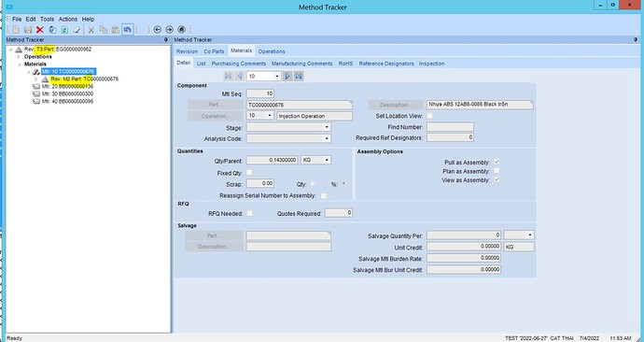The height and width of the screenshot is (342, 644).
Task: Open the Help menu
Action: pyautogui.click(x=88, y=19)
